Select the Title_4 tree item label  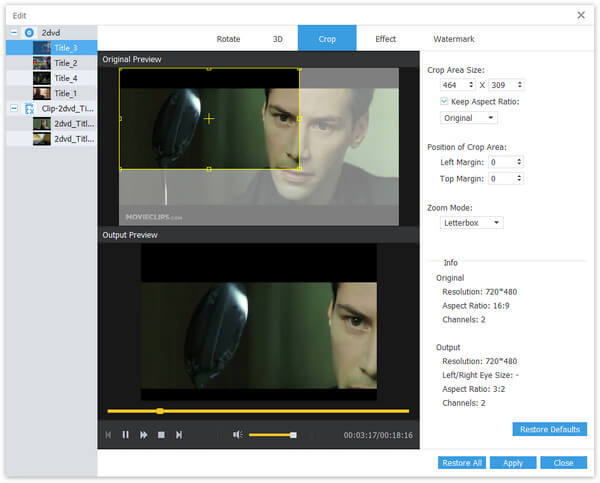[x=66, y=78]
